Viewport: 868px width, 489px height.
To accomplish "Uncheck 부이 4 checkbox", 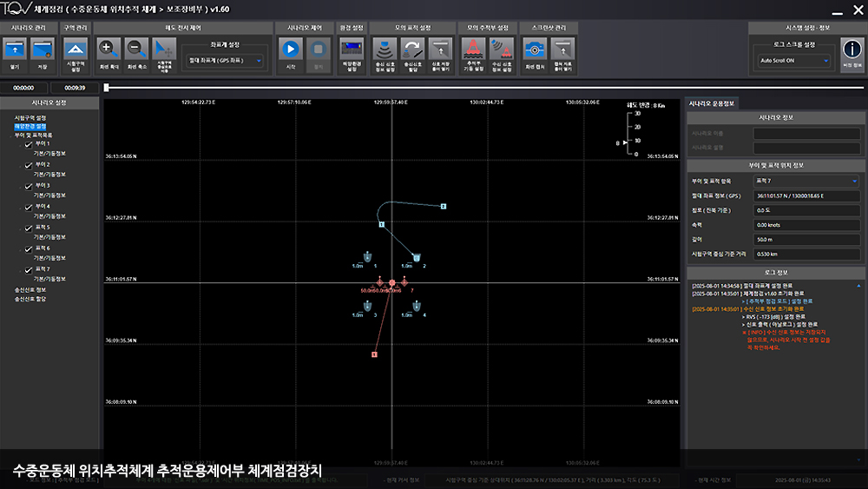I will coord(29,208).
